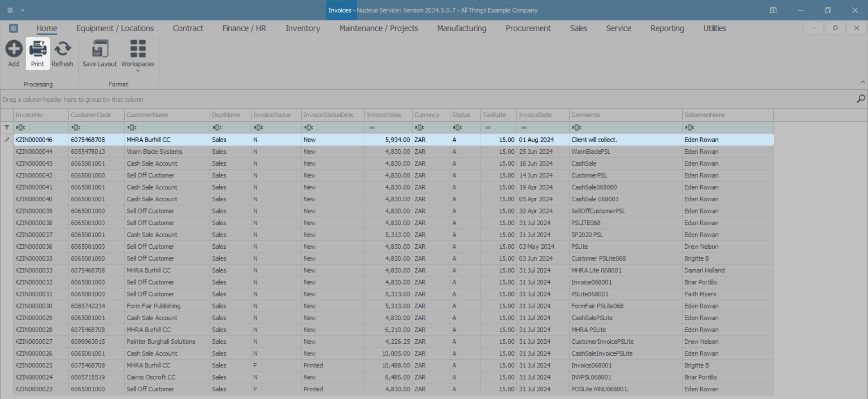Sort by the InvoiceNo column header
The image size is (868, 399).
click(x=41, y=115)
